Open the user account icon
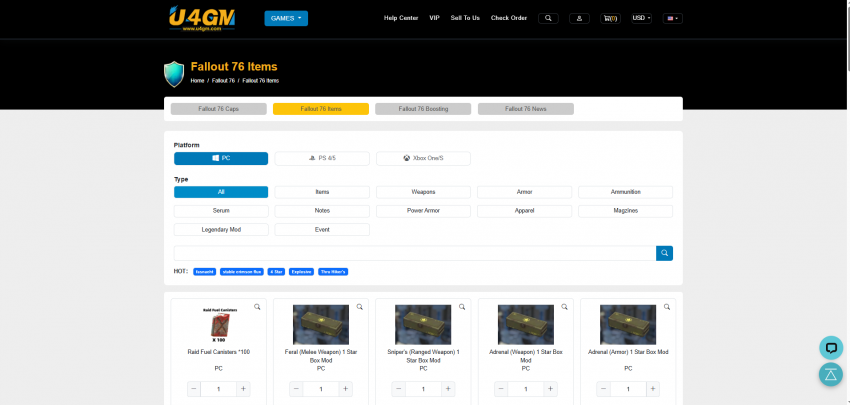This screenshot has height=405, width=850. click(579, 18)
